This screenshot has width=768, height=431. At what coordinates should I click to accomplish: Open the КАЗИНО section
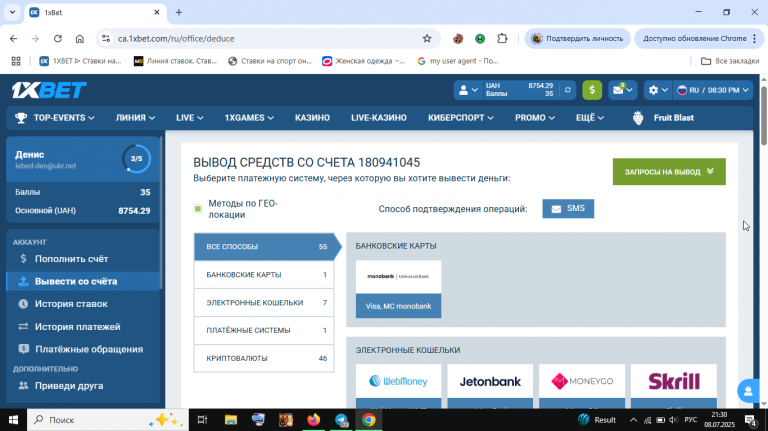312,118
